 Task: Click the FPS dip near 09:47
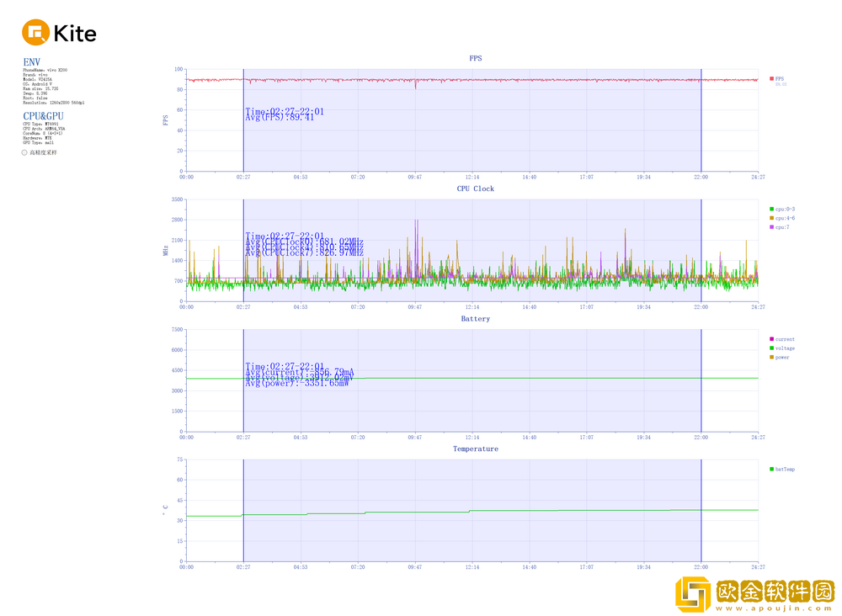point(415,87)
